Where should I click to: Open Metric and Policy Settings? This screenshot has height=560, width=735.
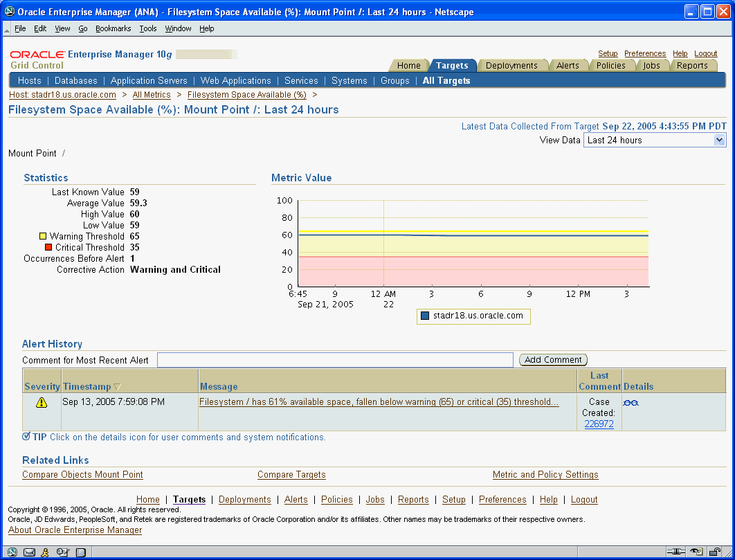(545, 474)
